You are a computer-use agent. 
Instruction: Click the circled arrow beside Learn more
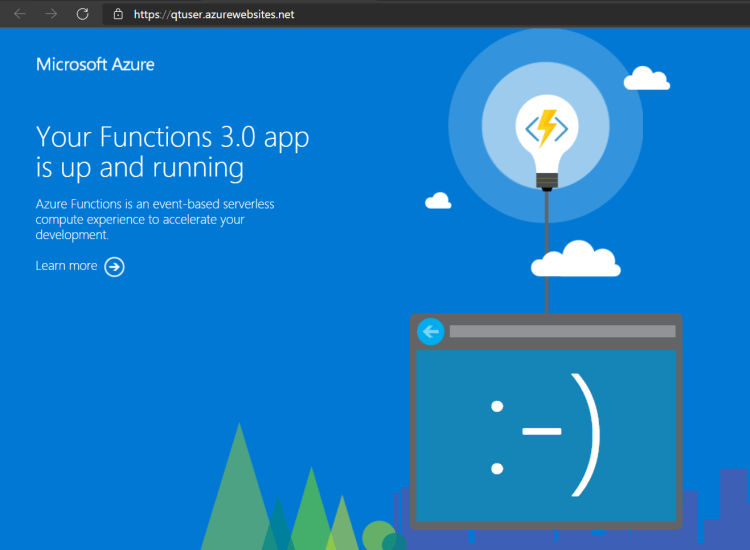114,267
